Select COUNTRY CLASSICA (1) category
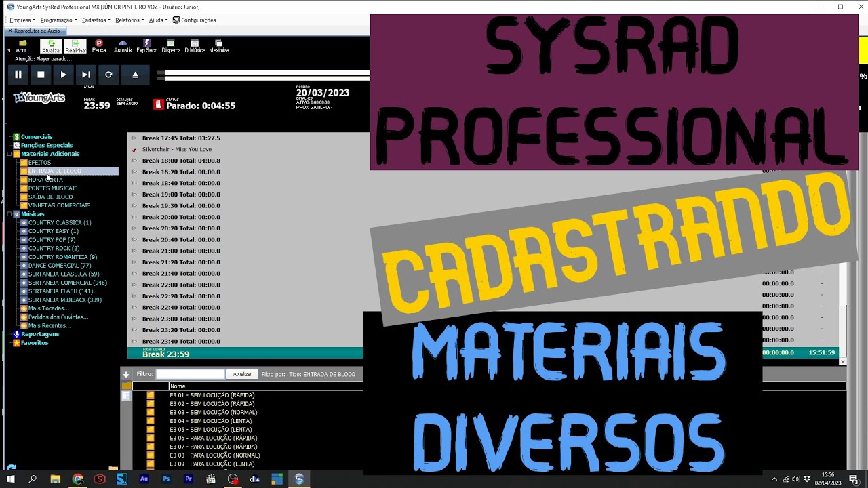The image size is (868, 488). pyautogui.click(x=60, y=223)
